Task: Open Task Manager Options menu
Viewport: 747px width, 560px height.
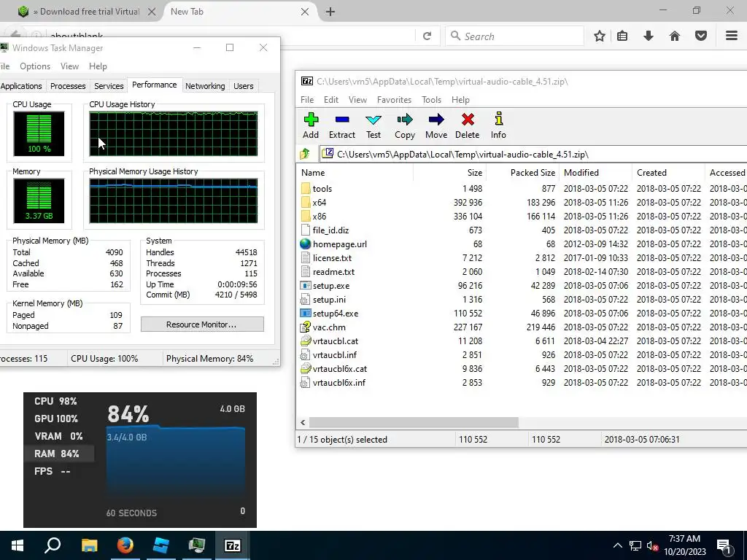Action: 35,66
